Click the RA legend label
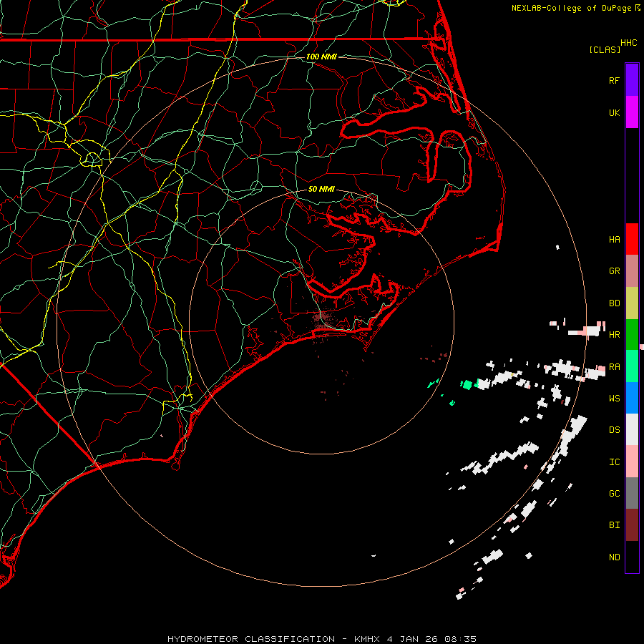Image resolution: width=644 pixels, height=644 pixels. click(x=614, y=367)
